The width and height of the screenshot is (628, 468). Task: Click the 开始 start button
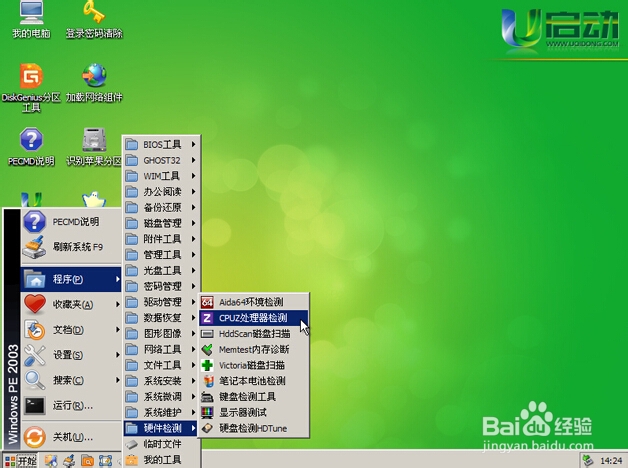click(20, 461)
